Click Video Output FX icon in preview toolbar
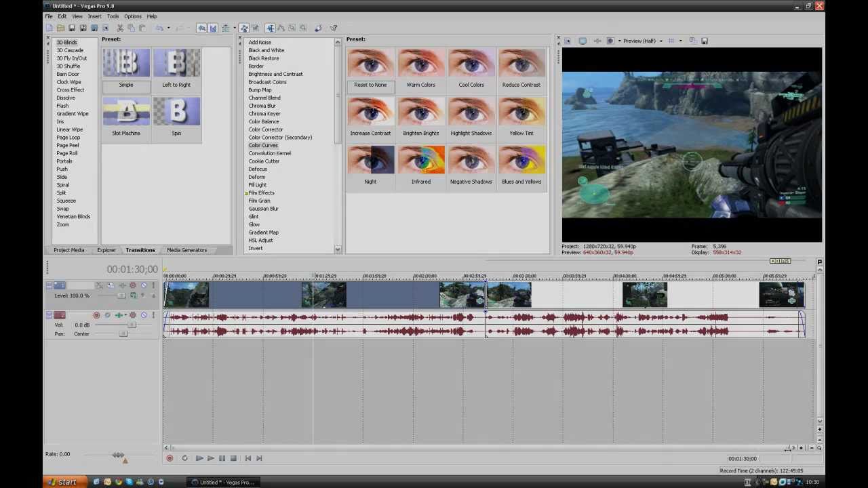The height and width of the screenshot is (488, 868). pyautogui.click(x=597, y=41)
